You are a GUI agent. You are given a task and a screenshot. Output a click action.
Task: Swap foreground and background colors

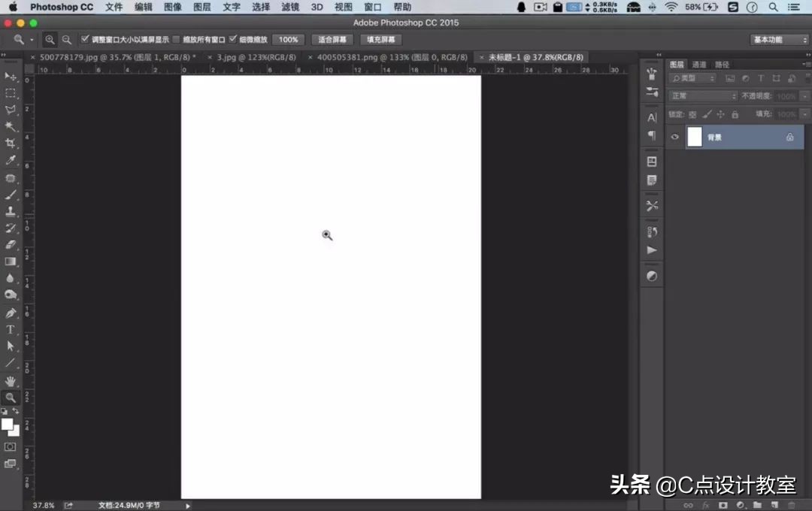(x=16, y=411)
